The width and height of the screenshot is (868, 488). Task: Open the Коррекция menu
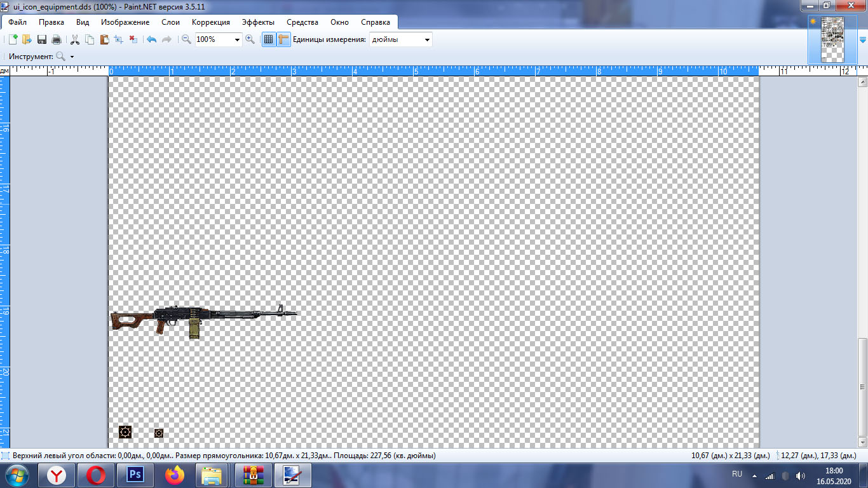point(211,22)
